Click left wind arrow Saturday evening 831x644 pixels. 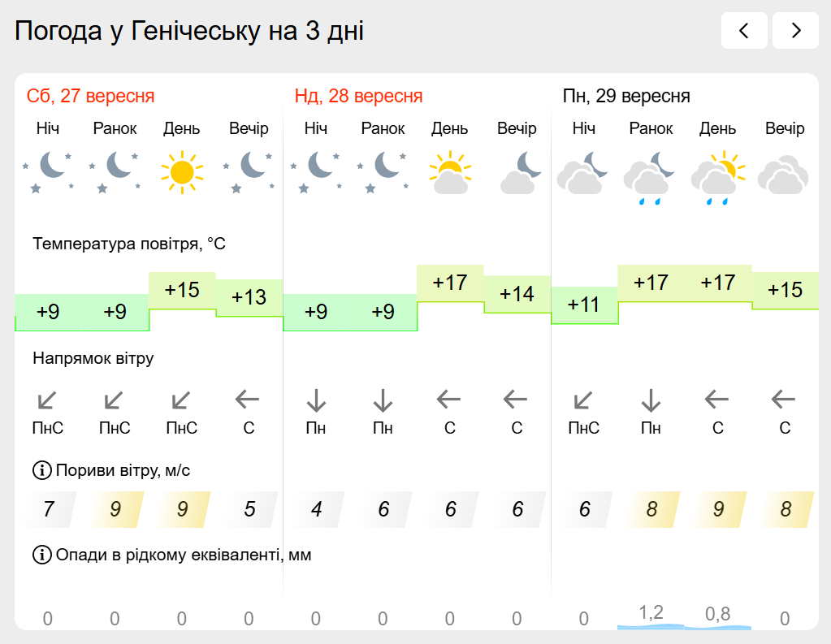click(x=247, y=400)
